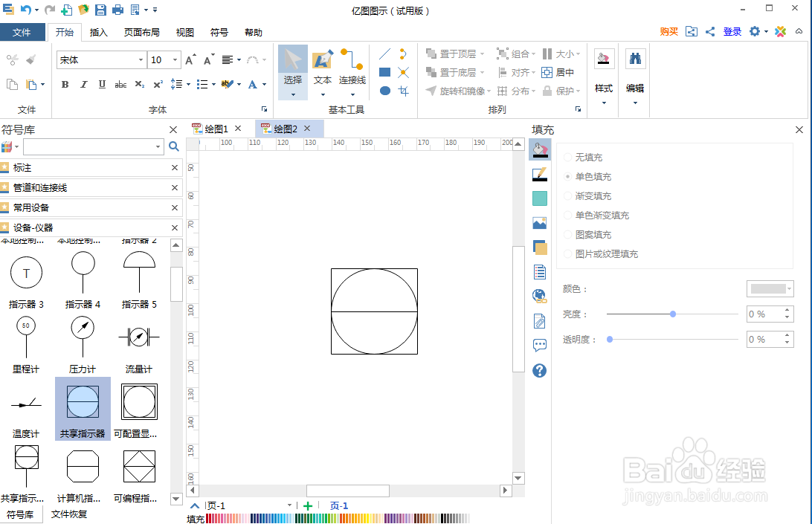Select the 无填充 radio option

click(567, 157)
